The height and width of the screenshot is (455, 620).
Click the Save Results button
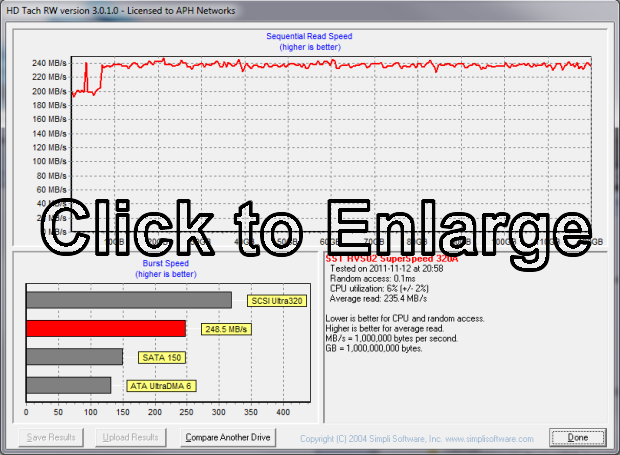click(52, 437)
